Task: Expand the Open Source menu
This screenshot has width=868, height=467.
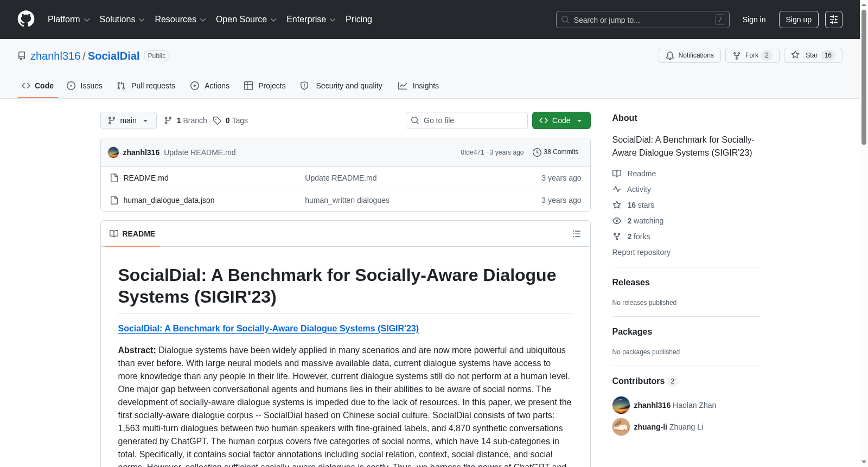Action: tap(246, 20)
